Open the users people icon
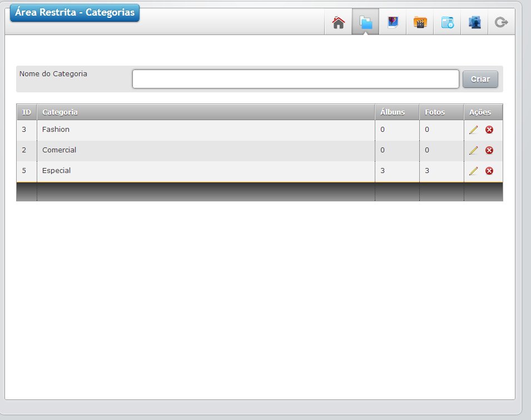 [474, 23]
